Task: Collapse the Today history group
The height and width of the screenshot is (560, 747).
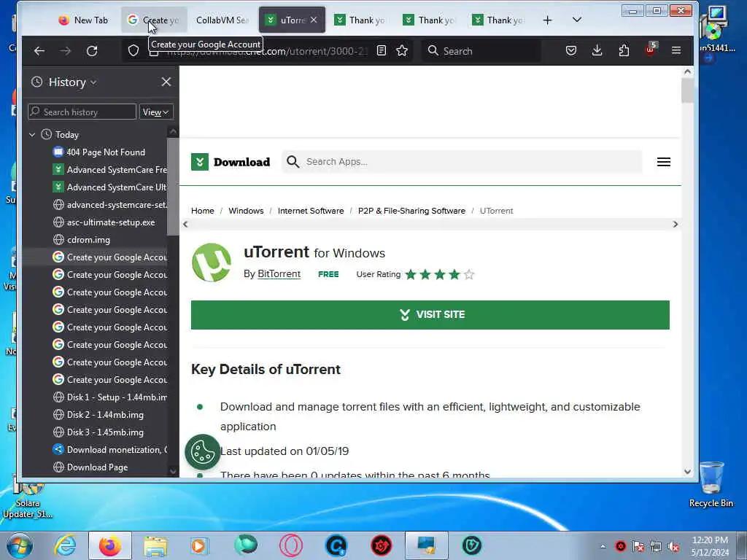Action: click(x=32, y=135)
